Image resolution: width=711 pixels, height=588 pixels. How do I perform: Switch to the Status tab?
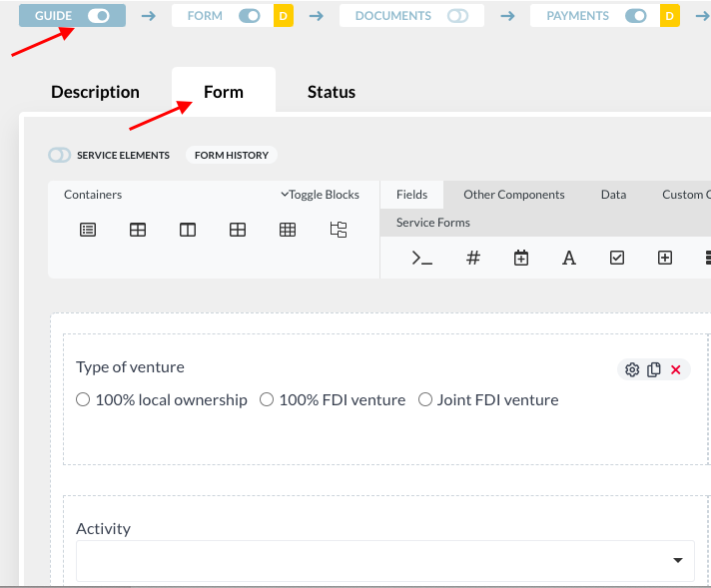332,92
